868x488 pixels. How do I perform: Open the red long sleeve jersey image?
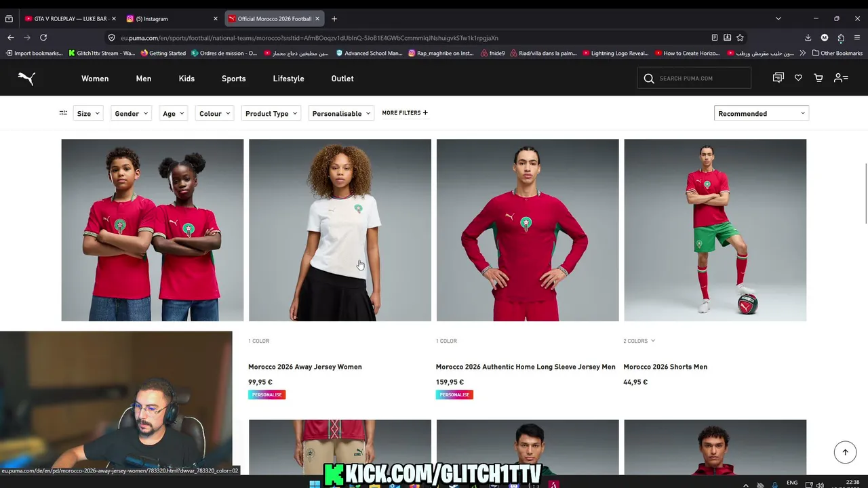tap(528, 230)
